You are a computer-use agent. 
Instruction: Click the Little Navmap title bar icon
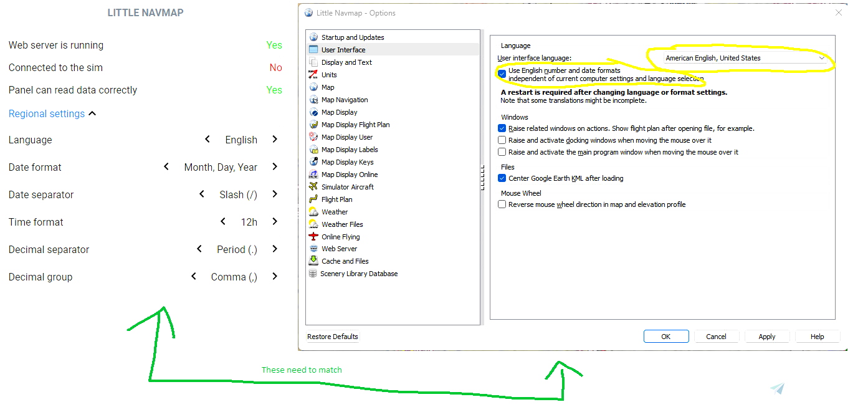tap(308, 13)
